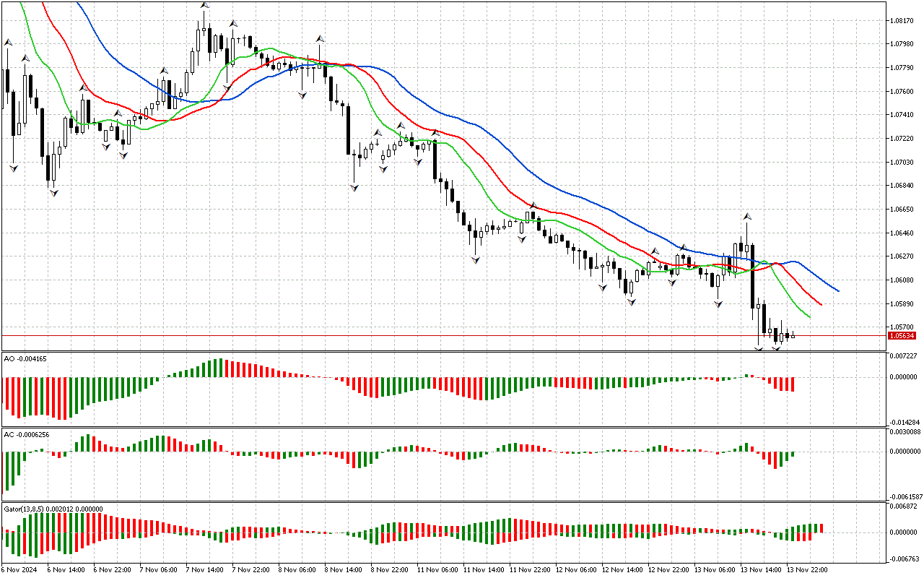This screenshot has height=578, width=924.
Task: Select the 0.006872 value on Gator scale
Action: [904, 506]
